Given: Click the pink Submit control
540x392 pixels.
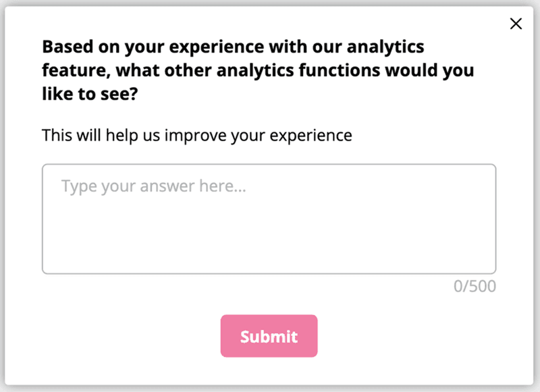Looking at the screenshot, I should [269, 335].
